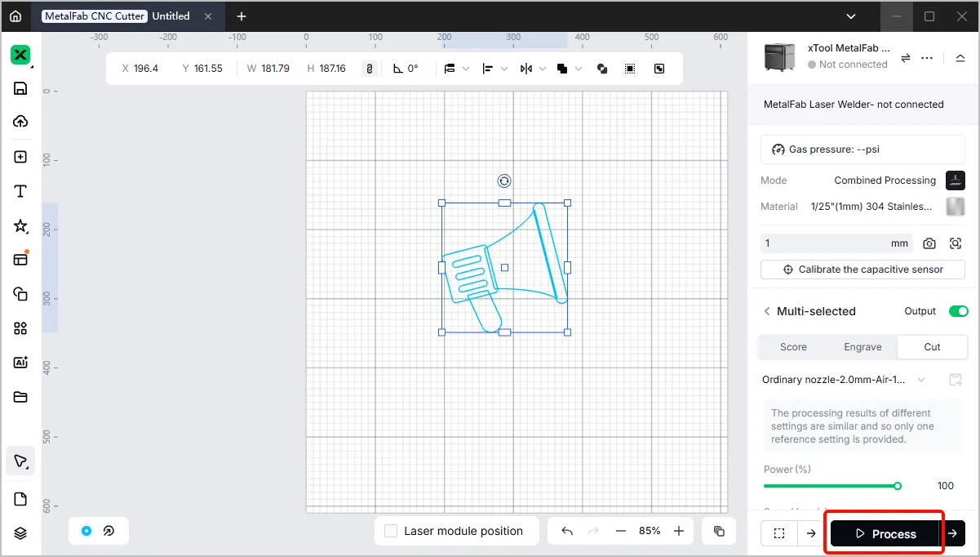The width and height of the screenshot is (980, 557).
Task: Click the add new element icon
Action: pyautogui.click(x=20, y=157)
